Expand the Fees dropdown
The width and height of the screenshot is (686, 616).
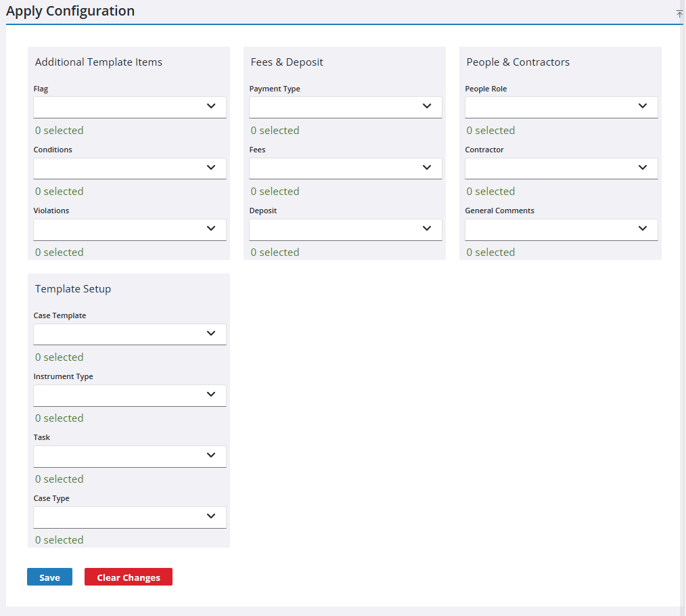[x=345, y=168]
